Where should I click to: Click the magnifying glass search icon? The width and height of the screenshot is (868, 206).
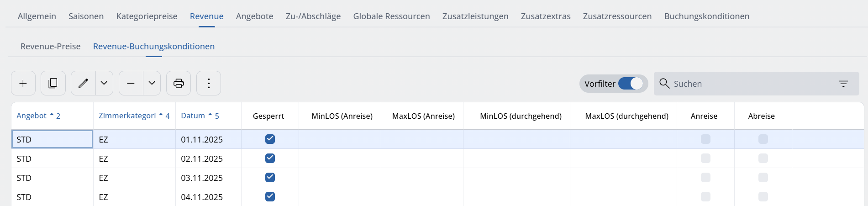pos(664,84)
